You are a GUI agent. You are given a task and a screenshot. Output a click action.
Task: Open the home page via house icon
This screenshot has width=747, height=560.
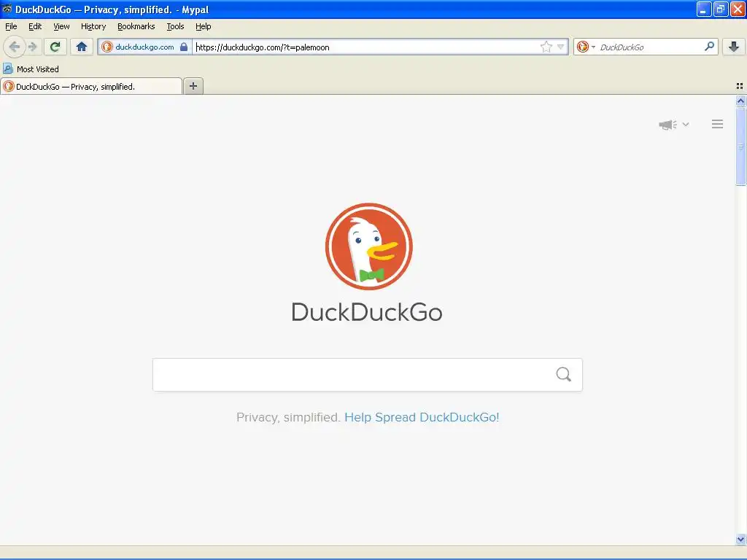click(x=82, y=47)
